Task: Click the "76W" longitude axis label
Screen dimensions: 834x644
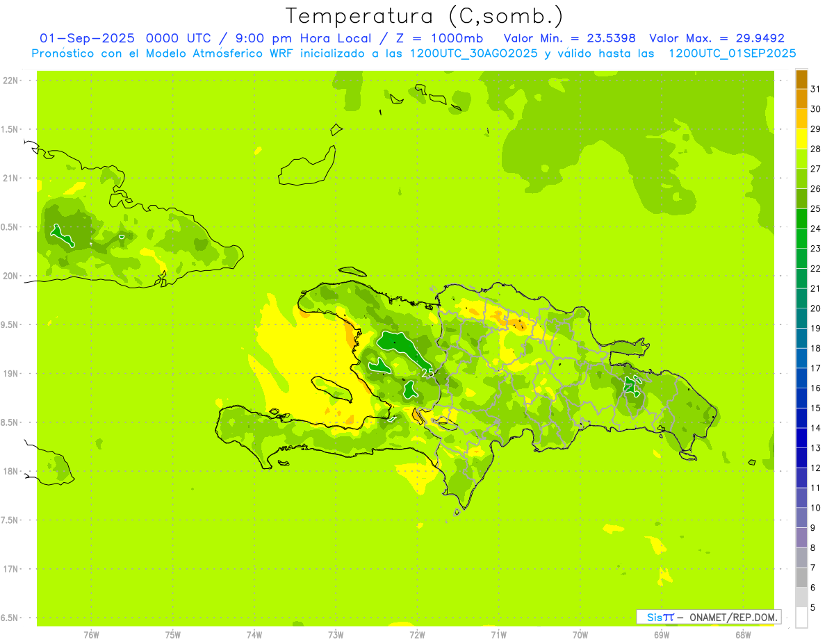Action: click(91, 635)
